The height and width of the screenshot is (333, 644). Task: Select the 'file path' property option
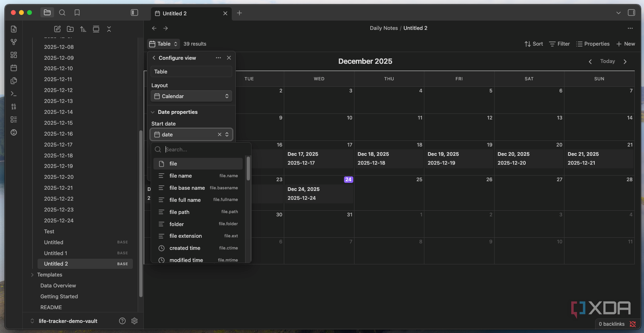(198, 212)
